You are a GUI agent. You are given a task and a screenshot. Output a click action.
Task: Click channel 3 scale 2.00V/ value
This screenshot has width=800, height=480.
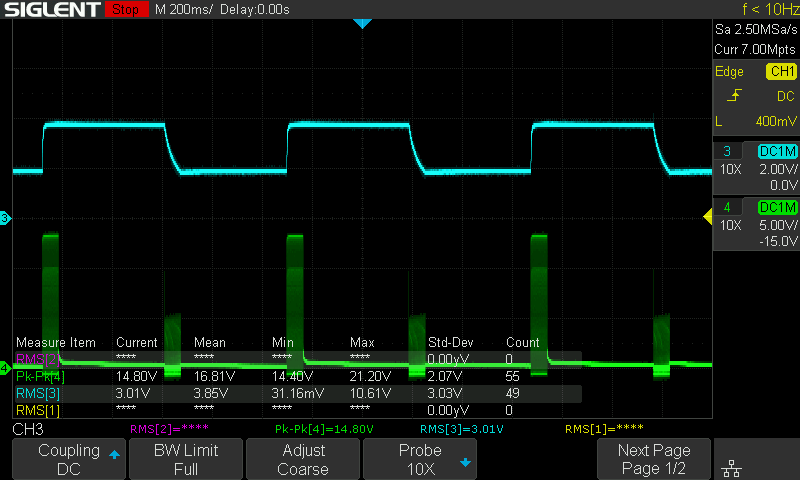pyautogui.click(x=778, y=169)
